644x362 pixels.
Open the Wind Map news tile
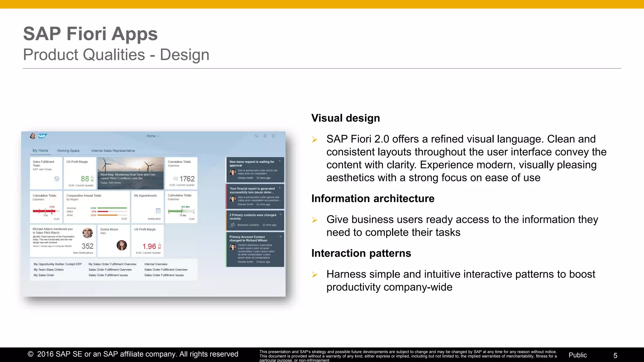click(130, 173)
